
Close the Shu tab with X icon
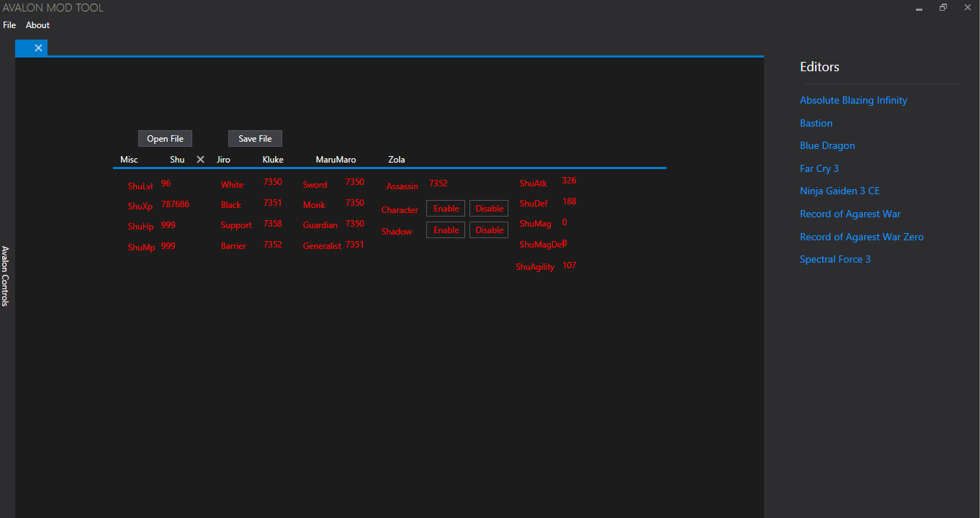(x=201, y=160)
